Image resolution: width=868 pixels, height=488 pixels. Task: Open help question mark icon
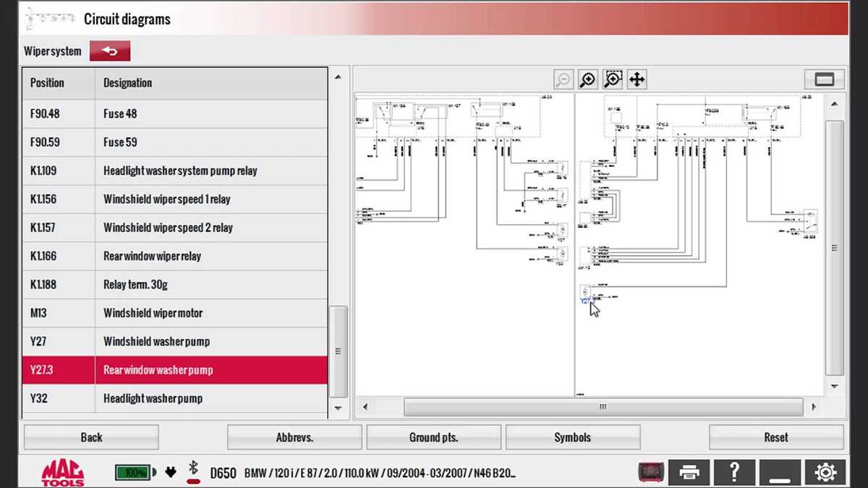(x=735, y=473)
